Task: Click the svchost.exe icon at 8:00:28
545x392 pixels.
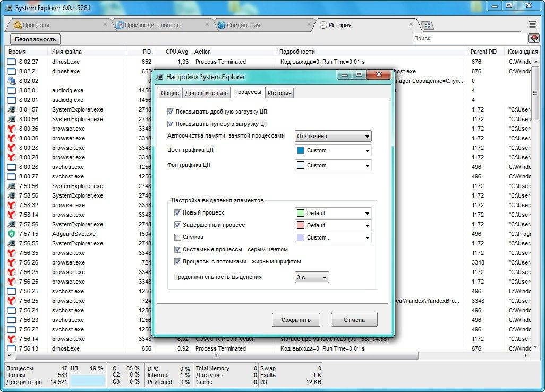Action: click(12, 167)
